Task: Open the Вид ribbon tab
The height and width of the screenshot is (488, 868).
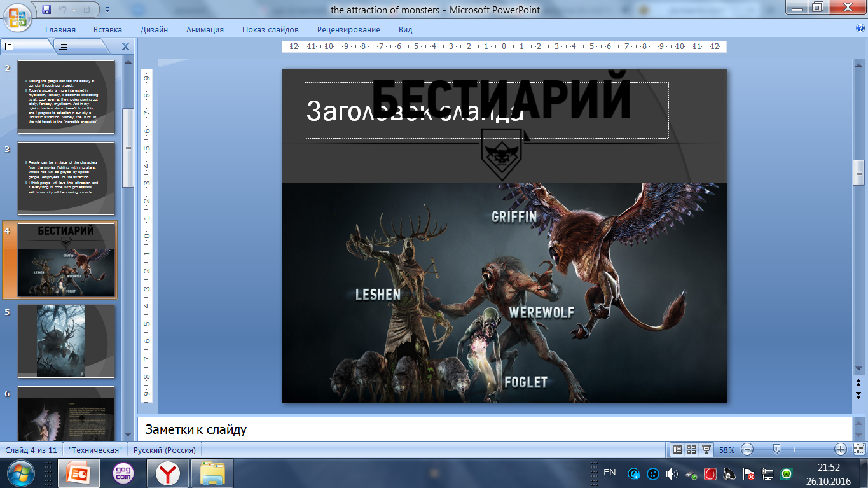Action: [x=406, y=29]
